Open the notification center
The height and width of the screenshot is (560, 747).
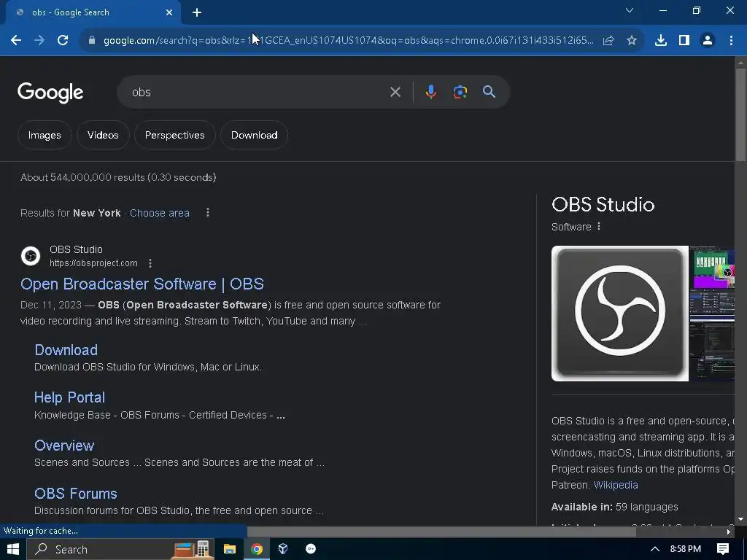click(723, 549)
